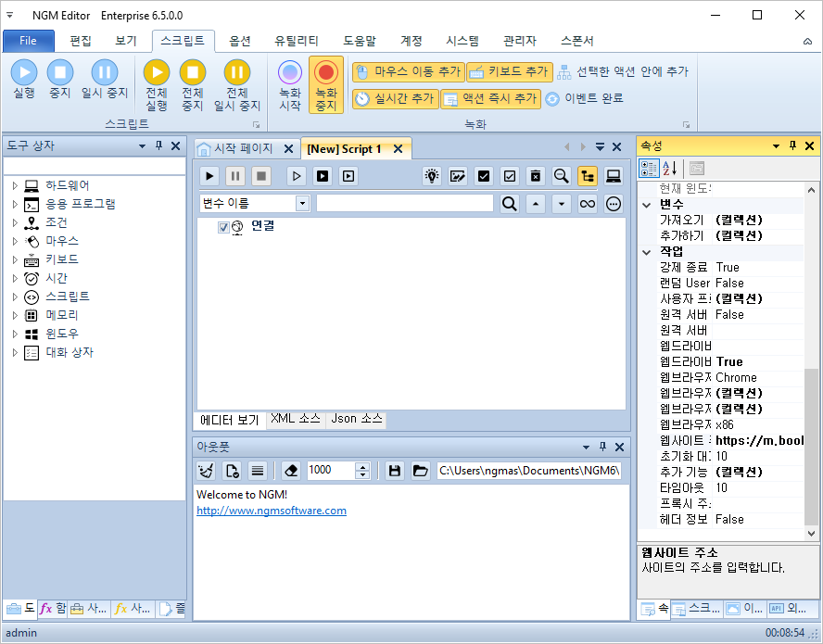823x644 pixels.
Task: Increase the output line count 1000 spinner
Action: point(362,466)
